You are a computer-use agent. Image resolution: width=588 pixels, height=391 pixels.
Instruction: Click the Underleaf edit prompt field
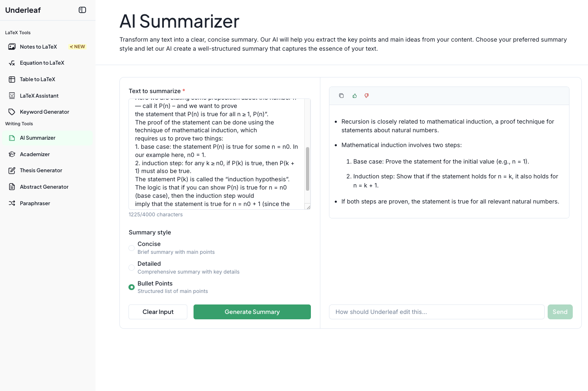436,312
